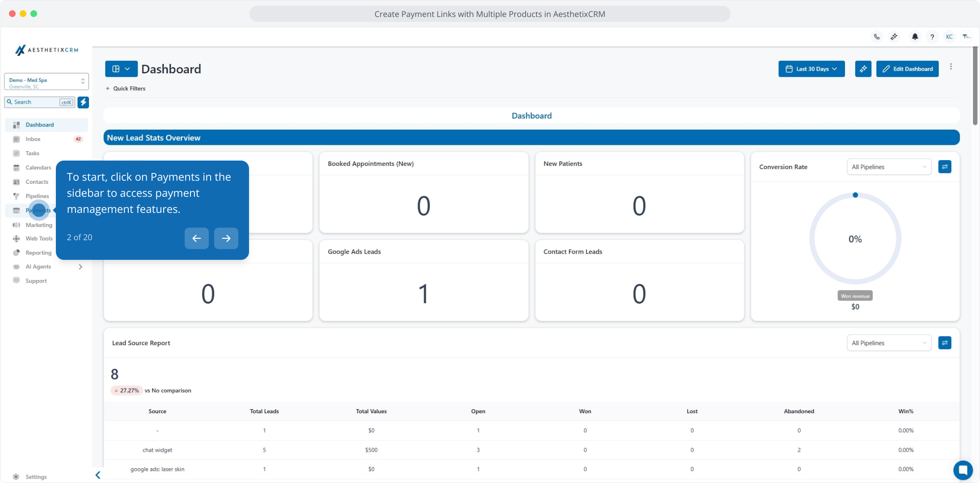The height and width of the screenshot is (483, 980).
Task: Open the notifications bell
Action: 915,37
